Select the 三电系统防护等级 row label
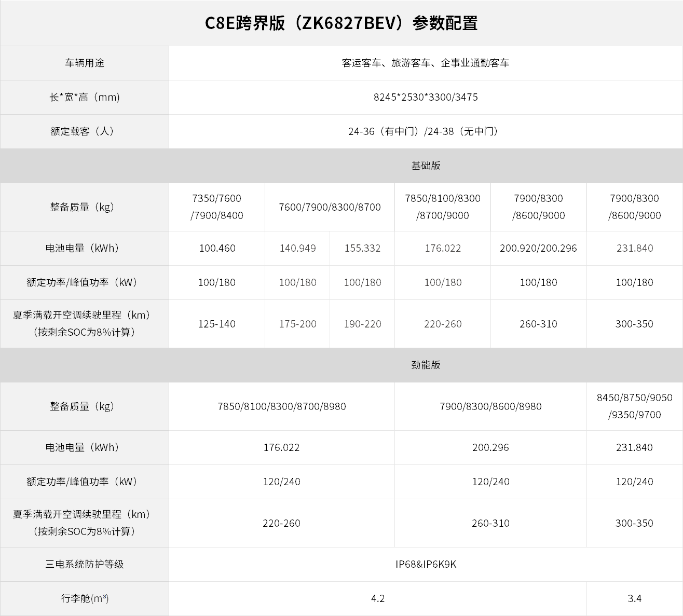 coord(85,564)
